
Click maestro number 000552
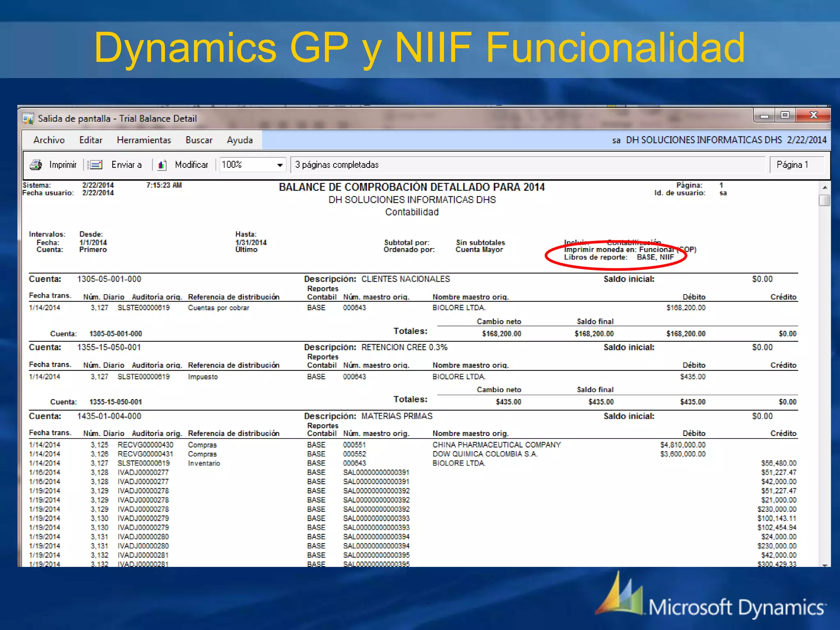354,454
